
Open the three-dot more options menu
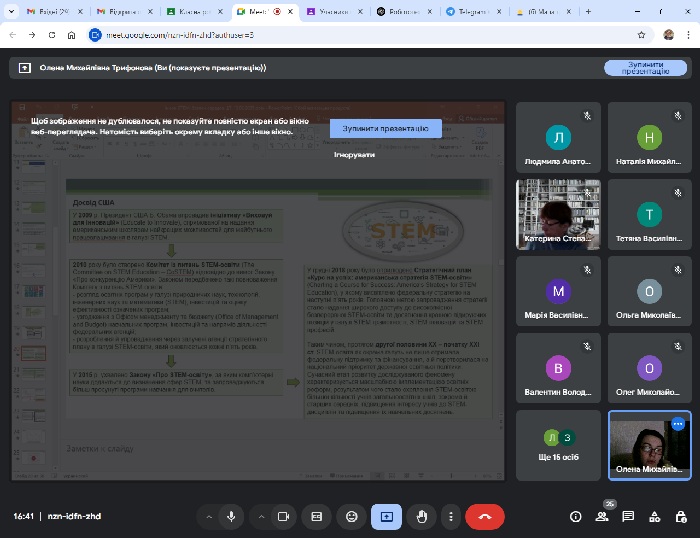[452, 516]
